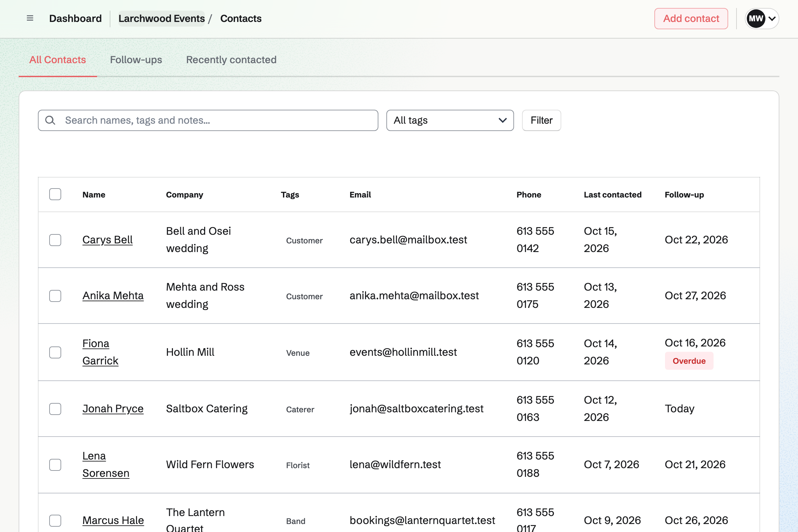Switch to the Follow-ups tab
Screen dimensions: 798x532
[x=136, y=60]
